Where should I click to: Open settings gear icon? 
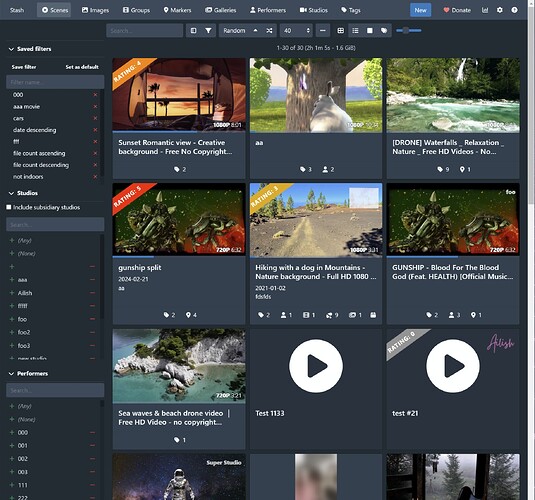[500, 10]
